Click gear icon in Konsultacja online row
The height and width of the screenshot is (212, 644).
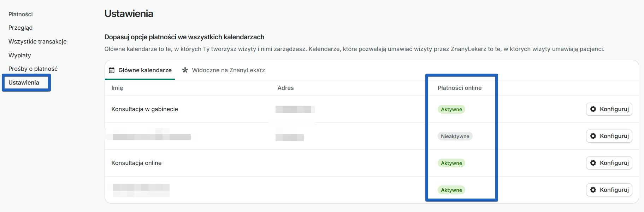coord(593,163)
